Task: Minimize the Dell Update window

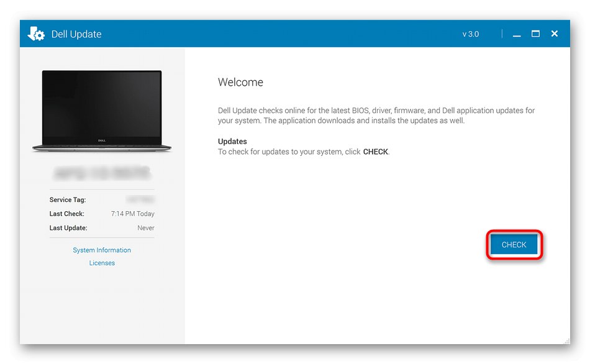Action: click(x=516, y=34)
